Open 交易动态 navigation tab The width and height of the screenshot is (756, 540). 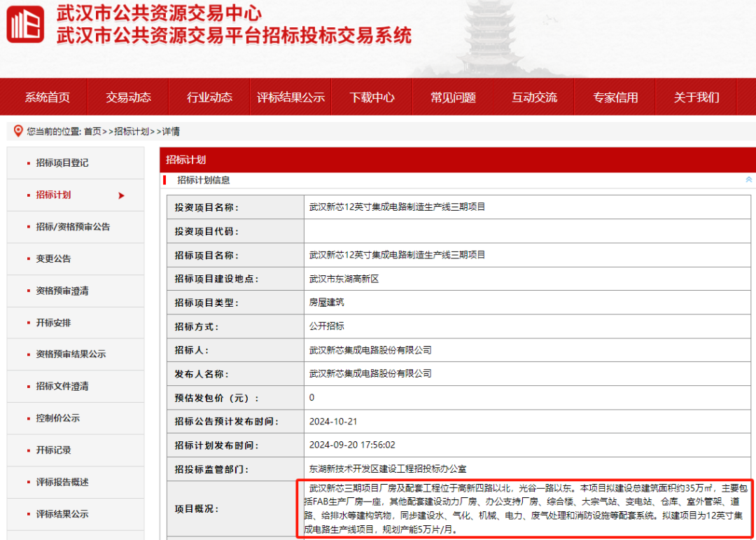(128, 97)
